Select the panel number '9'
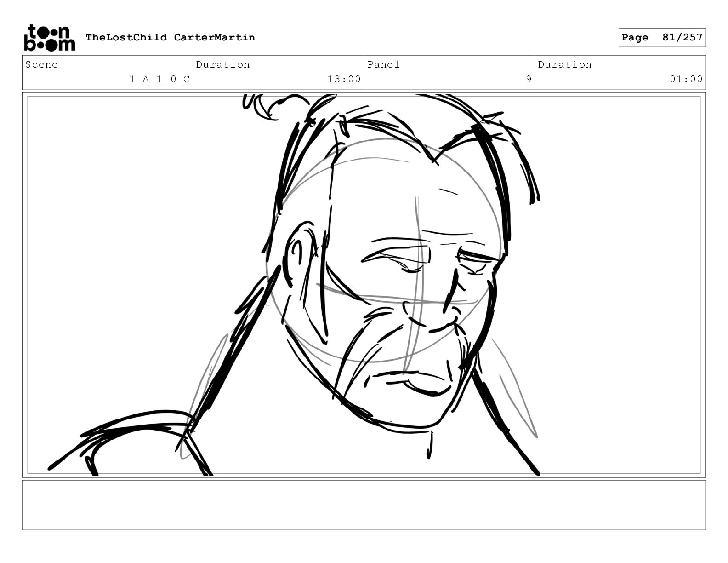The image size is (728, 563). [529, 79]
